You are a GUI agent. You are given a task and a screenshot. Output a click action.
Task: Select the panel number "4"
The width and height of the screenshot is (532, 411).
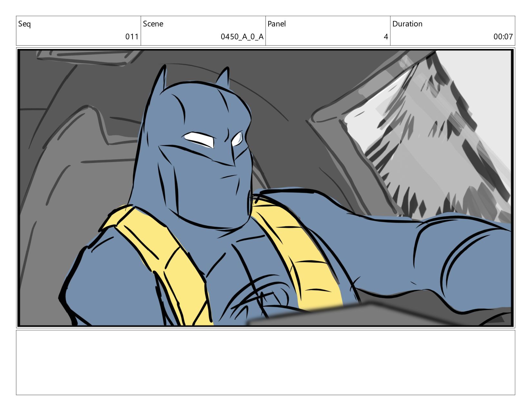click(386, 37)
